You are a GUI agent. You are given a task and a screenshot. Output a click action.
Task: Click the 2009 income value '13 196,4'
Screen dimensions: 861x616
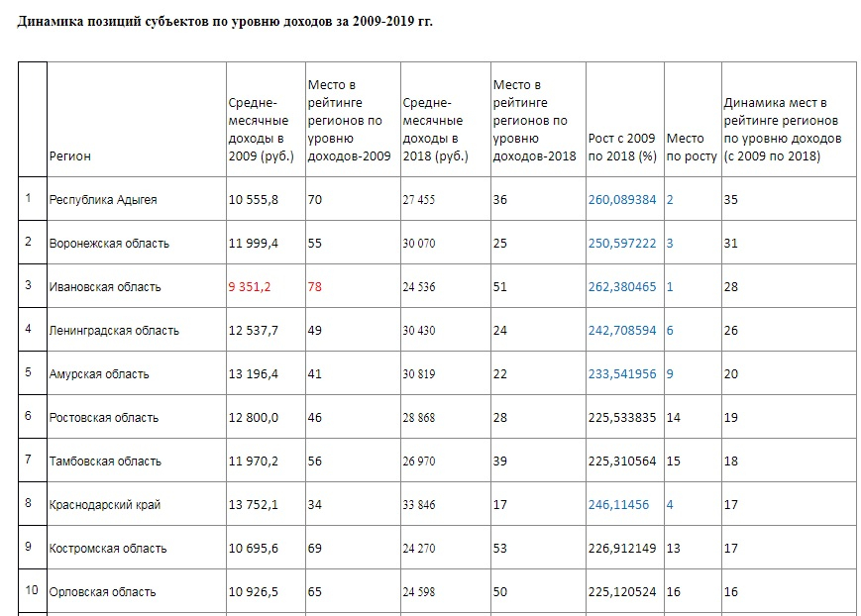click(x=253, y=374)
